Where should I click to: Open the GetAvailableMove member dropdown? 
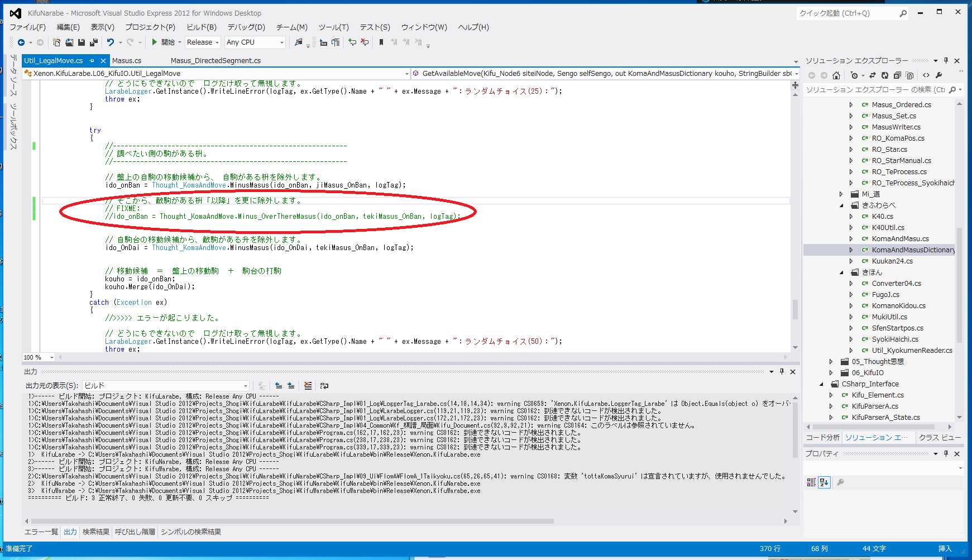(606, 74)
